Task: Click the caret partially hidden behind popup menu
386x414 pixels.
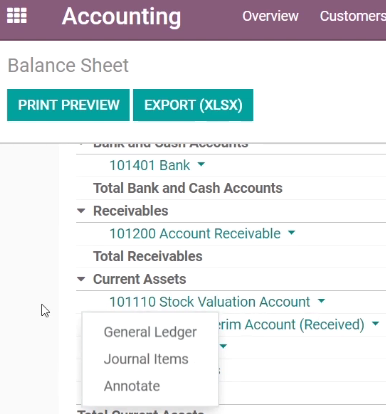Action: point(223,346)
